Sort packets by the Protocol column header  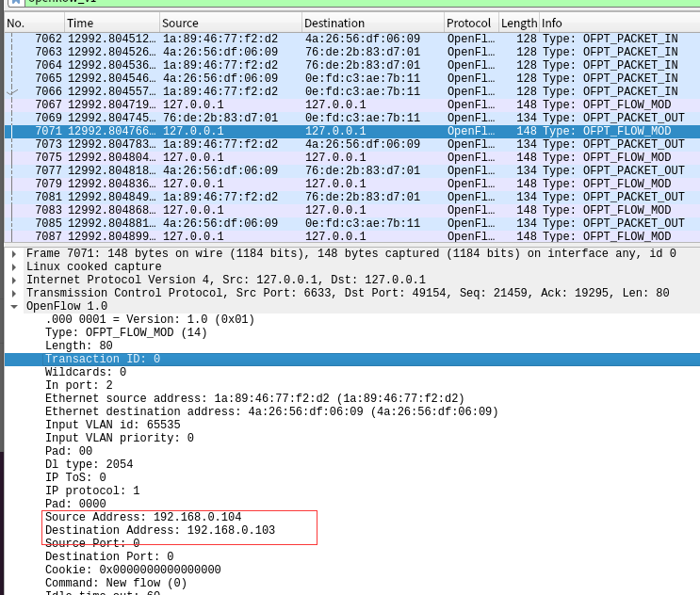(x=471, y=24)
